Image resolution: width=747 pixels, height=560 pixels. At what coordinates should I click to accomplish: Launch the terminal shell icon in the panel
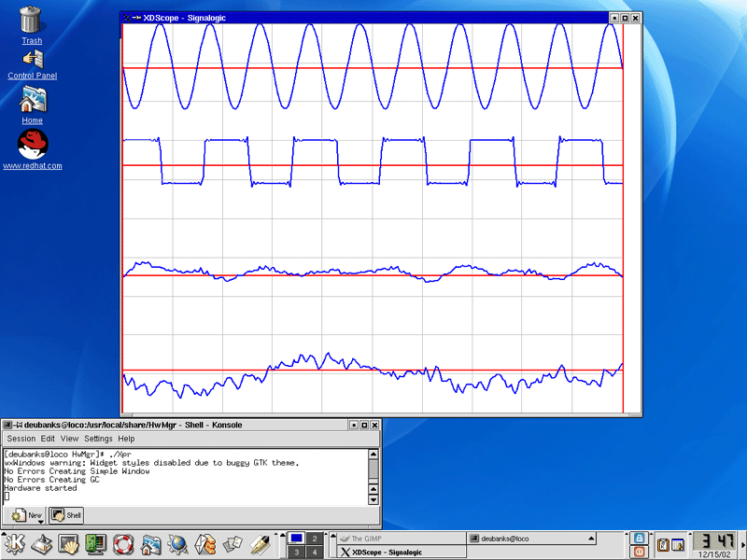pos(69,545)
